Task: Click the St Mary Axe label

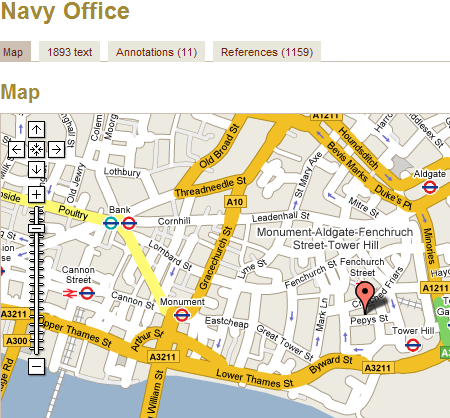Action: click(308, 174)
